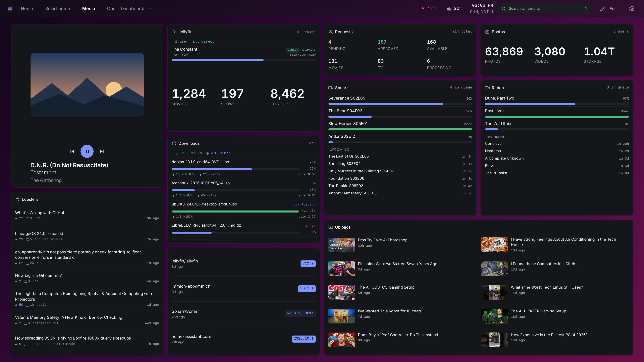Click the Jellyfin play icon

tap(174, 32)
